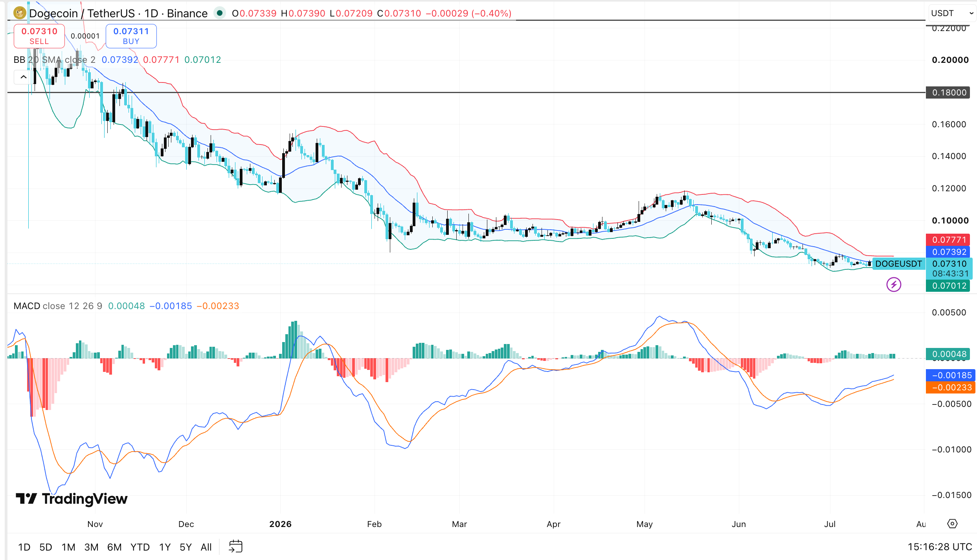Click the go-to-date calendar icon
This screenshot has width=977, height=560.
[x=236, y=546]
